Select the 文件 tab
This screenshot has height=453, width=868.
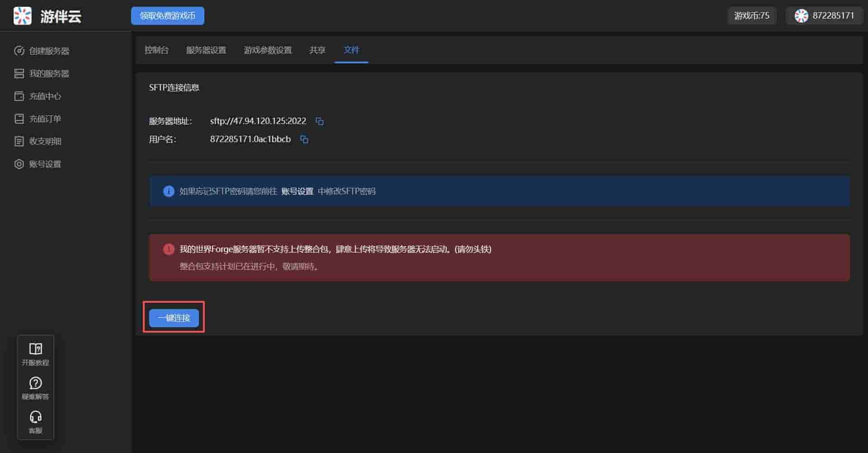click(351, 50)
